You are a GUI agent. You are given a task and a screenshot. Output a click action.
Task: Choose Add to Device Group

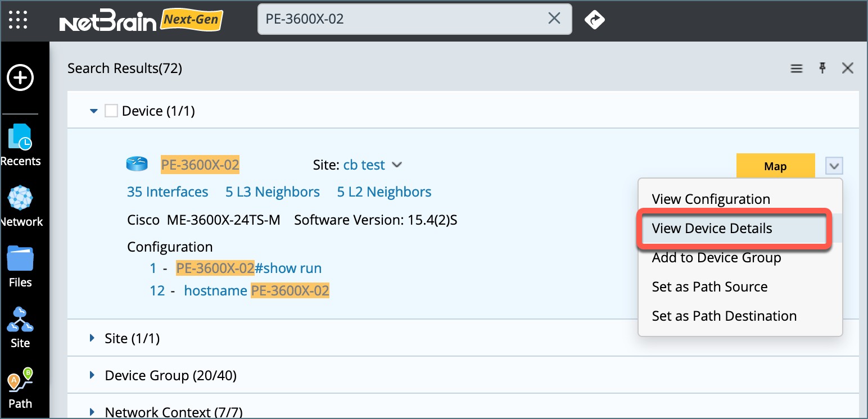pyautogui.click(x=740, y=257)
